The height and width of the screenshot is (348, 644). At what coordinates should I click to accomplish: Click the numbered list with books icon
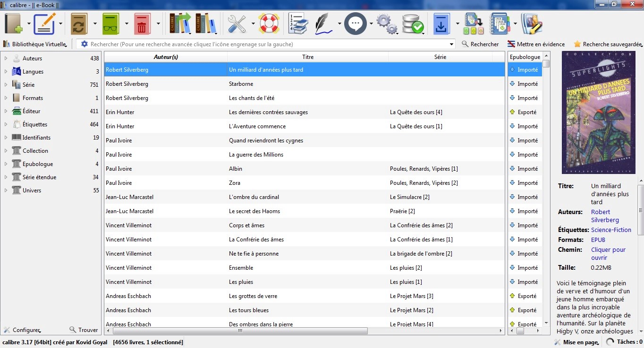[x=298, y=24]
